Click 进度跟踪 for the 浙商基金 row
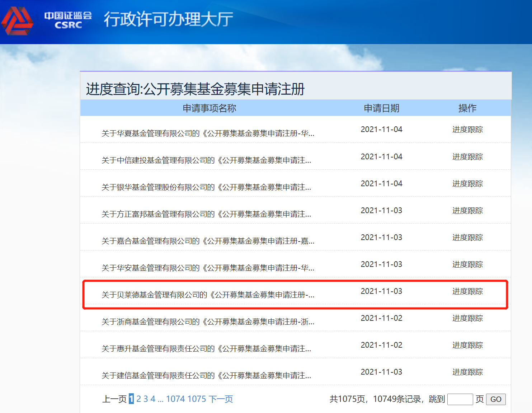This screenshot has width=532, height=413. (x=467, y=318)
